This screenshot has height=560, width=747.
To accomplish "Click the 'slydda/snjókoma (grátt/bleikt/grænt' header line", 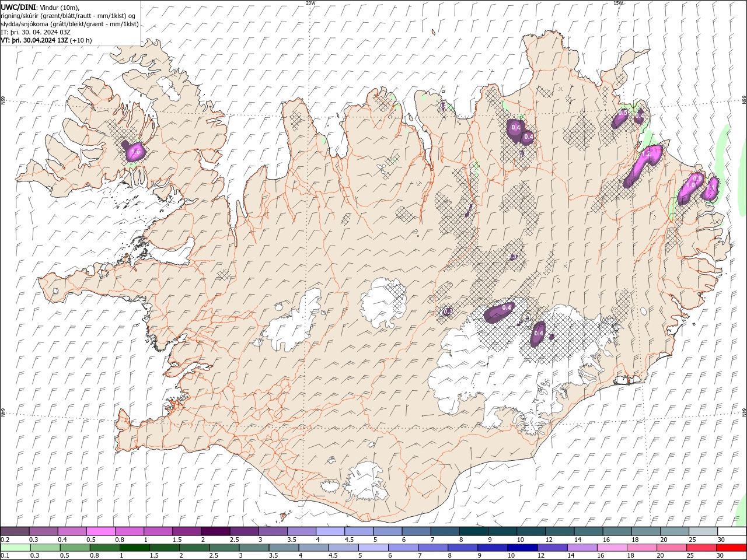I will [69, 24].
